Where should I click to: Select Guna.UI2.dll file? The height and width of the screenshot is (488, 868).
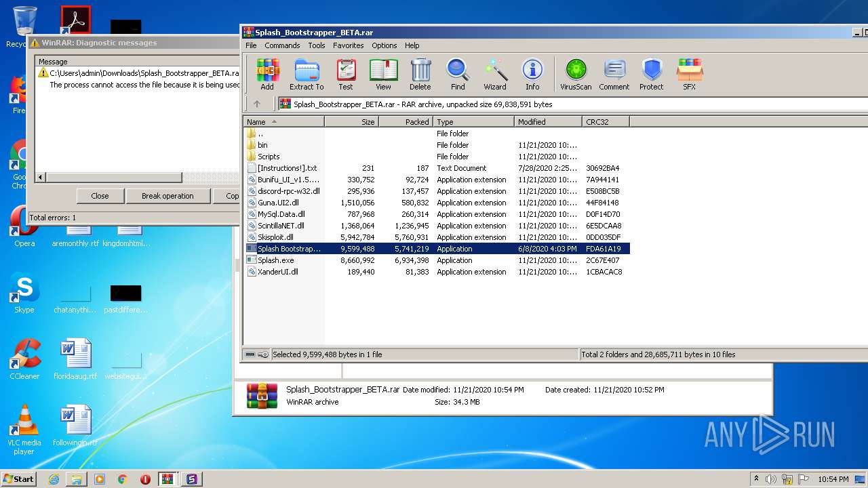(x=437, y=203)
